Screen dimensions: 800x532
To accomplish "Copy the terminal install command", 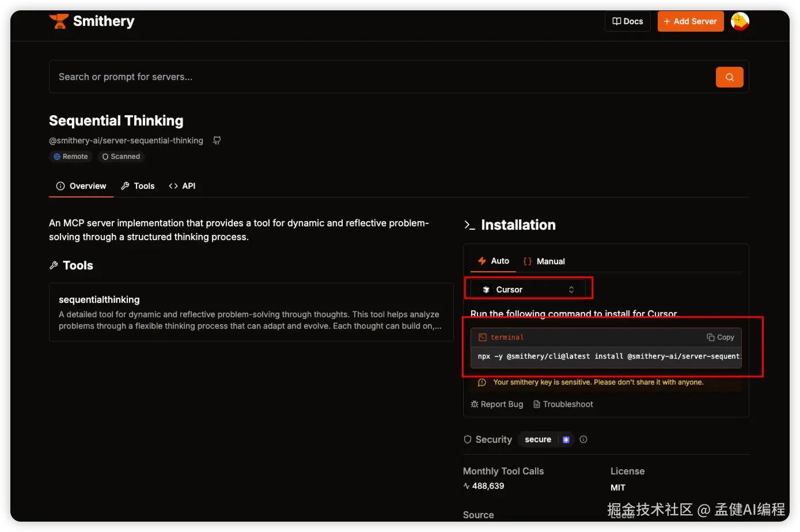I will click(721, 337).
